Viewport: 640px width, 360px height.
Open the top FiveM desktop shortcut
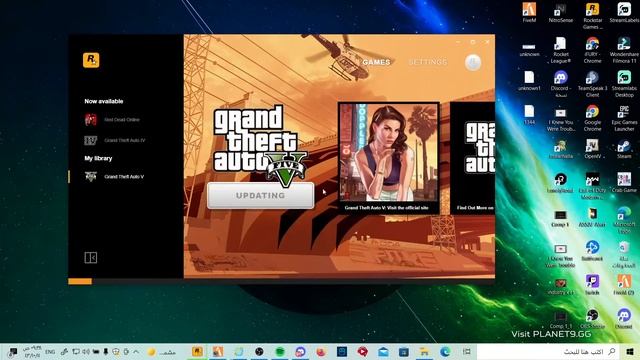point(529,13)
